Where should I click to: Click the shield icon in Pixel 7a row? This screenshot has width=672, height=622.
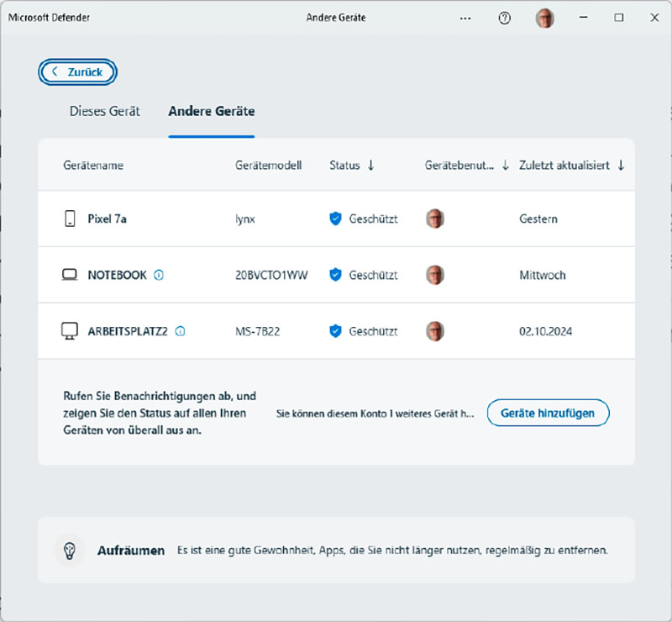click(x=335, y=219)
